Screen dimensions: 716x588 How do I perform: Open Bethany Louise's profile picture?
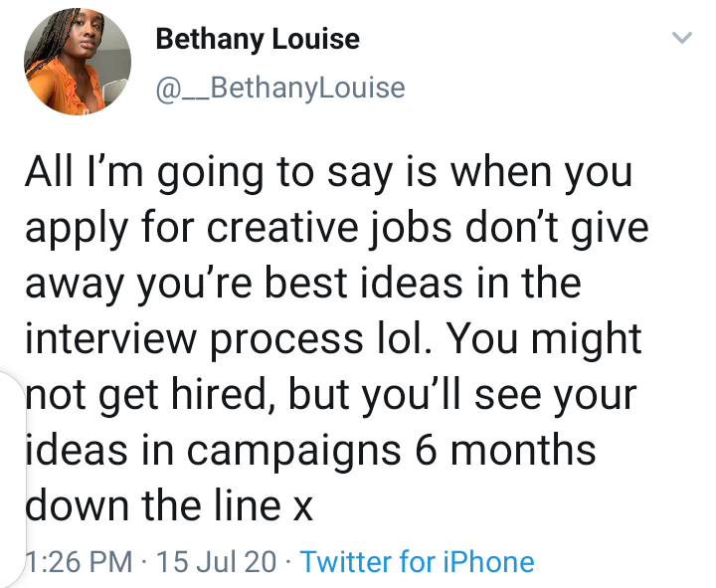click(x=78, y=62)
